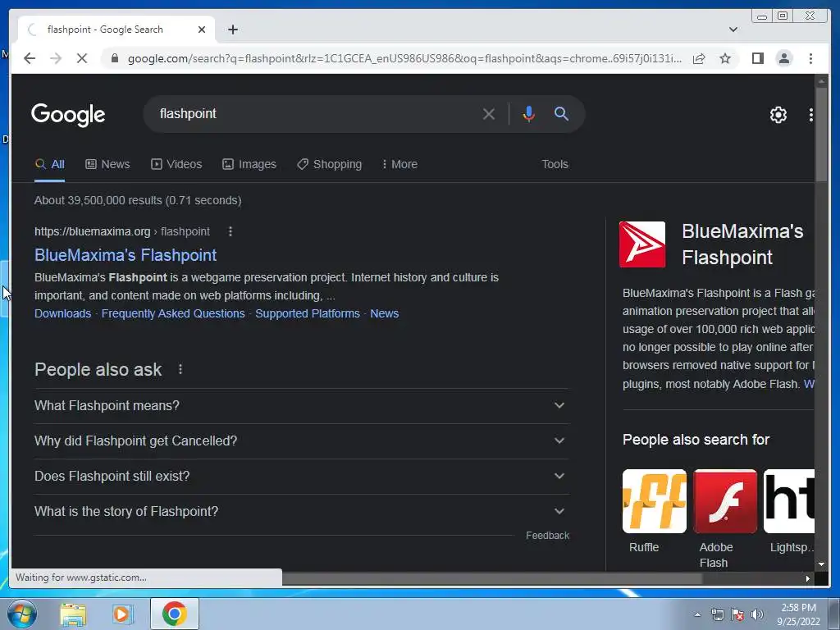The width and height of the screenshot is (840, 630).
Task: Open the tab search chevron in the title bar
Action: 733,30
